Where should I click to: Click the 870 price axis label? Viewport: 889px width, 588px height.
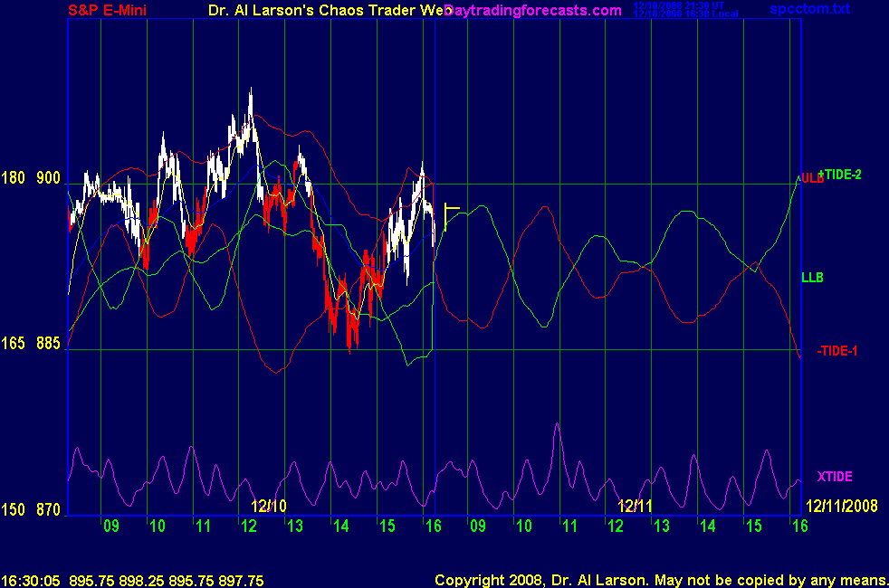coord(48,510)
